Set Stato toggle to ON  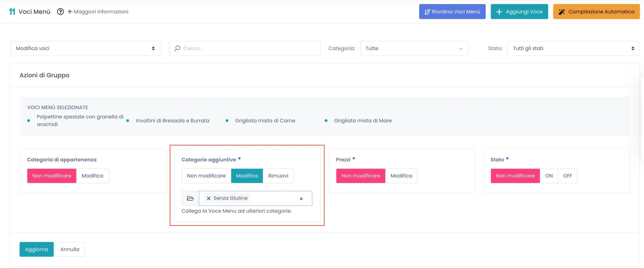[549, 176]
